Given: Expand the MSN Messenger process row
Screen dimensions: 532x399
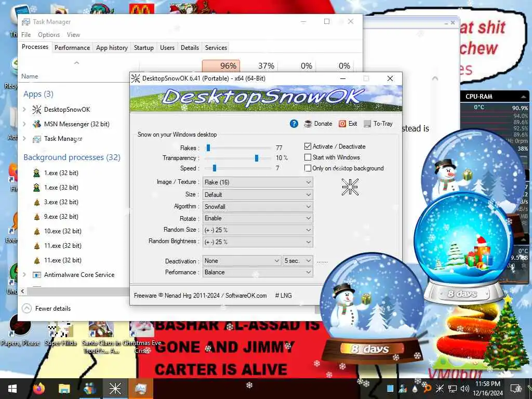Looking at the screenshot, I should tap(24, 124).
